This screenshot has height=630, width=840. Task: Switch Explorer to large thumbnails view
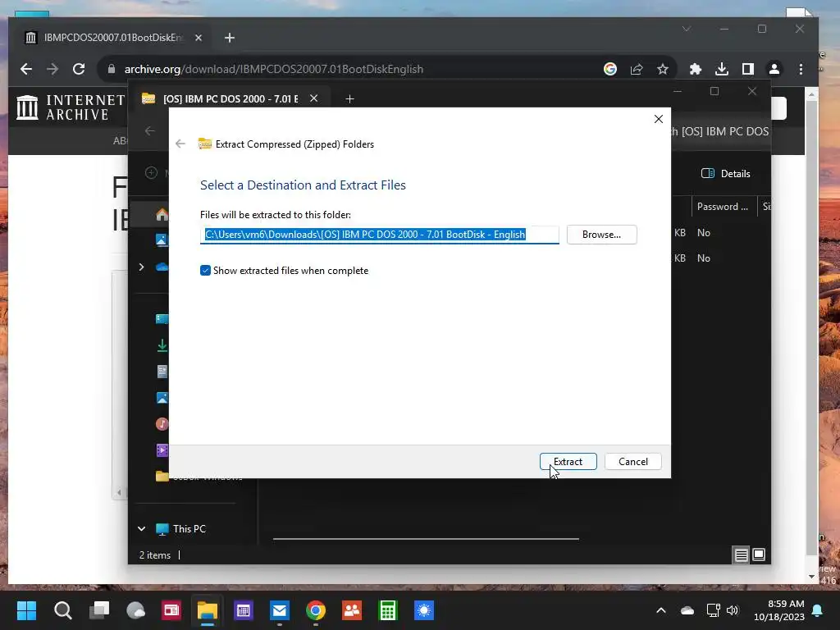pyautogui.click(x=759, y=555)
